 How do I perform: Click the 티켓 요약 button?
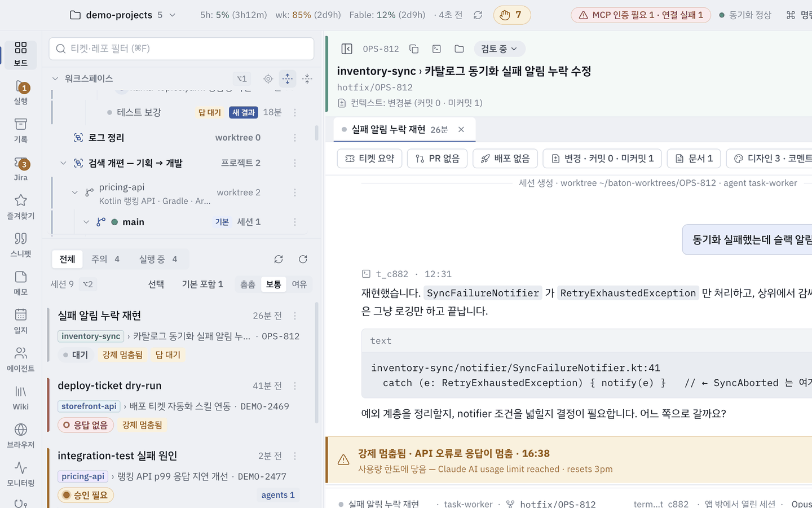tap(369, 159)
